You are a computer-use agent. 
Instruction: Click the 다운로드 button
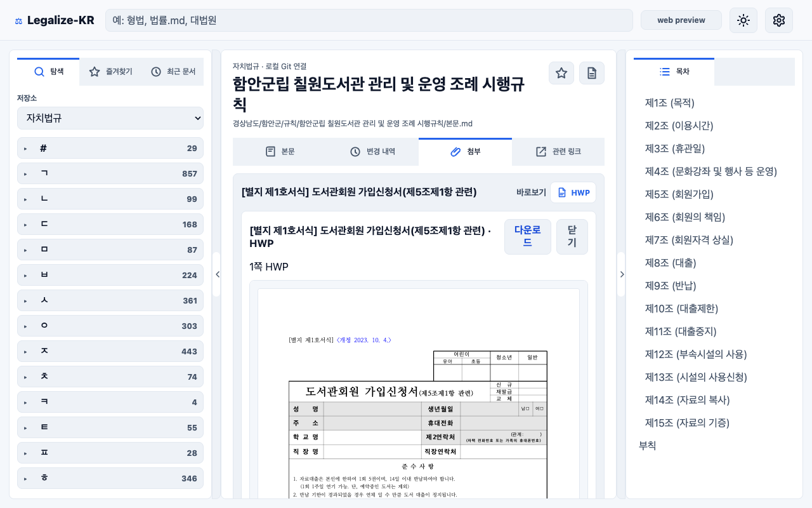[527, 236]
